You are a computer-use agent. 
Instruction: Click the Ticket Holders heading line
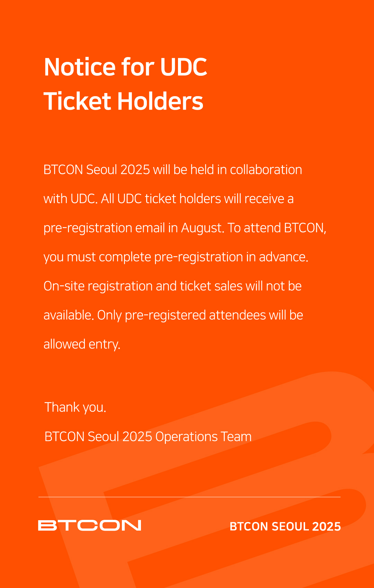coord(124,101)
